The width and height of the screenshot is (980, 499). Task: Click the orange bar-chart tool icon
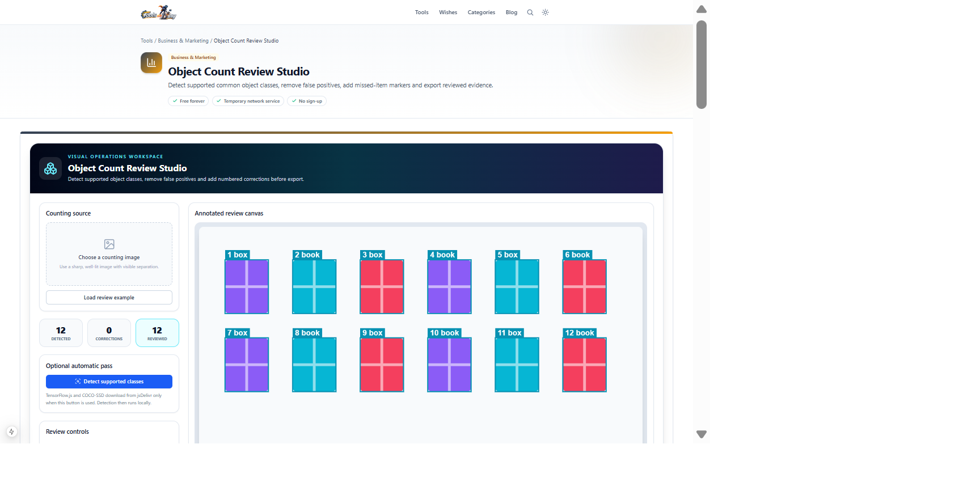pyautogui.click(x=151, y=63)
